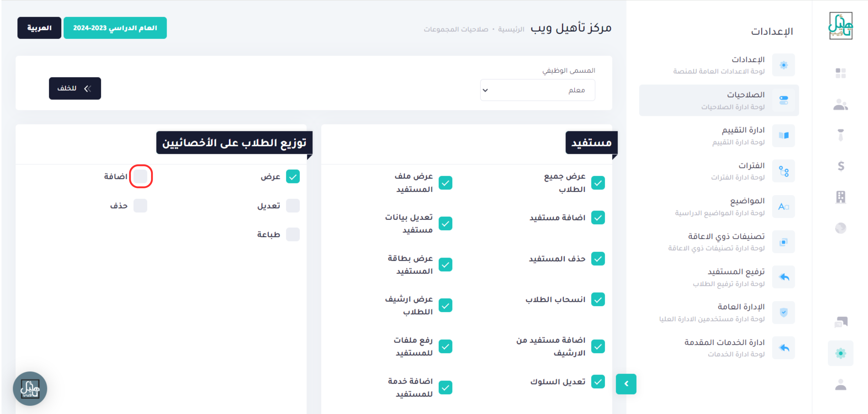Uncheck انسحاب الطلاب permission
Image resolution: width=868 pixels, height=414 pixels.
[x=598, y=299]
